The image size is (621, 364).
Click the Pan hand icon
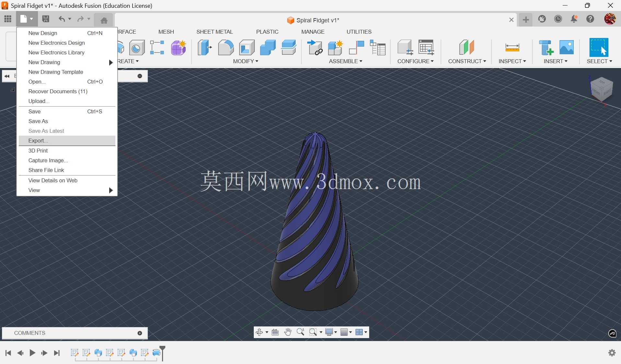click(x=288, y=332)
